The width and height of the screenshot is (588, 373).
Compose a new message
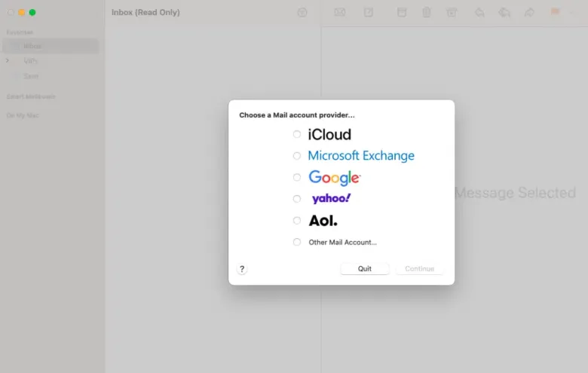pos(369,12)
